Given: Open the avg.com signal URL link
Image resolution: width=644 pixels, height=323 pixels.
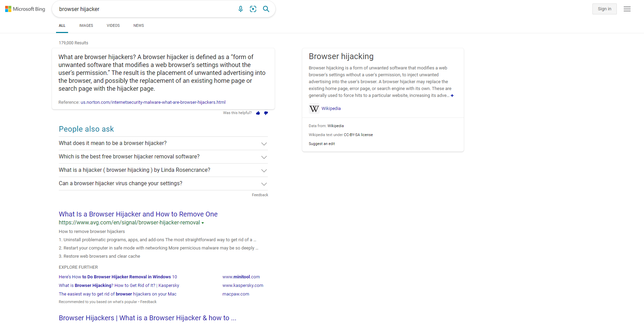Looking at the screenshot, I should tap(129, 223).
